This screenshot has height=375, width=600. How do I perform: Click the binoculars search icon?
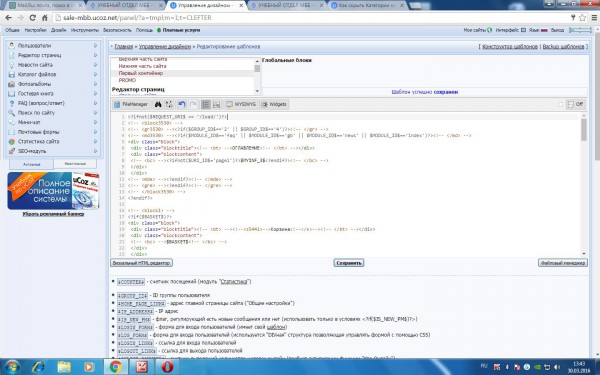pos(158,104)
